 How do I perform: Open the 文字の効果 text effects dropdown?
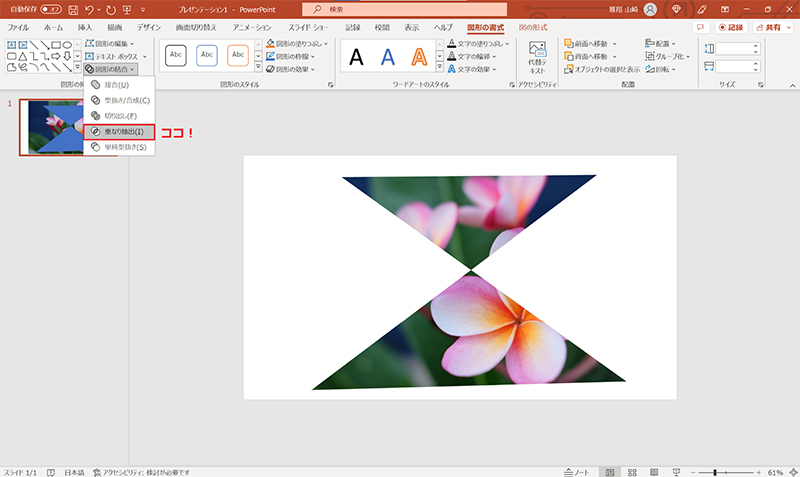[x=482, y=69]
